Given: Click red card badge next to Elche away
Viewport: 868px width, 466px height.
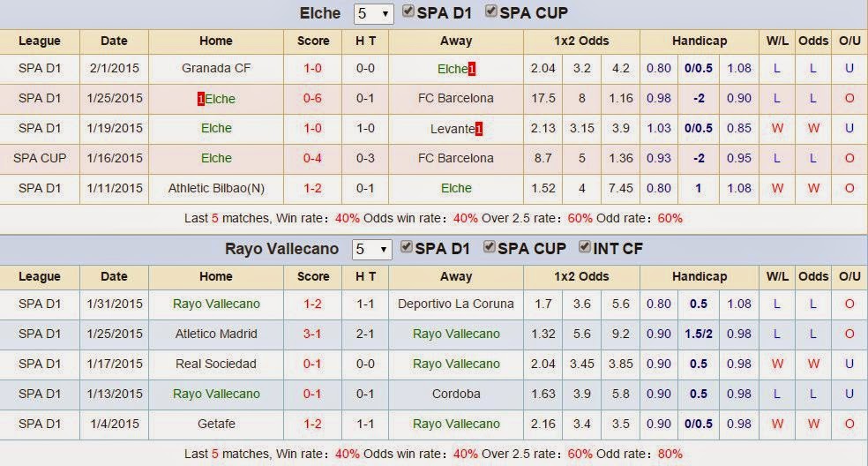Looking at the screenshot, I should 472,69.
